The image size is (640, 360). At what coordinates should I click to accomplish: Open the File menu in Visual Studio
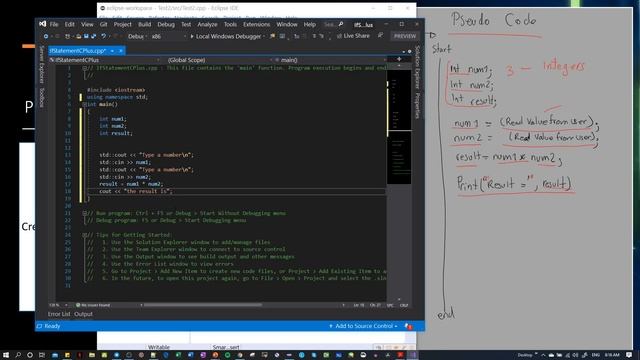tap(54, 24)
